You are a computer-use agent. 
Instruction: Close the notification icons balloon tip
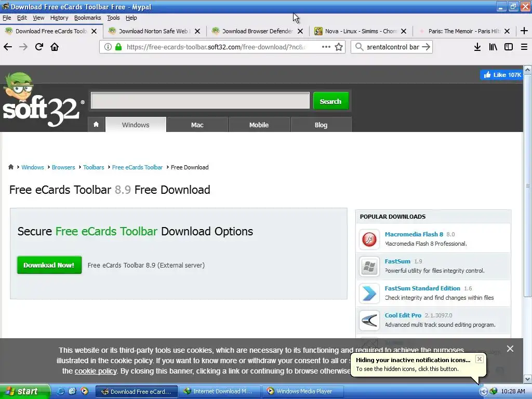click(x=479, y=359)
